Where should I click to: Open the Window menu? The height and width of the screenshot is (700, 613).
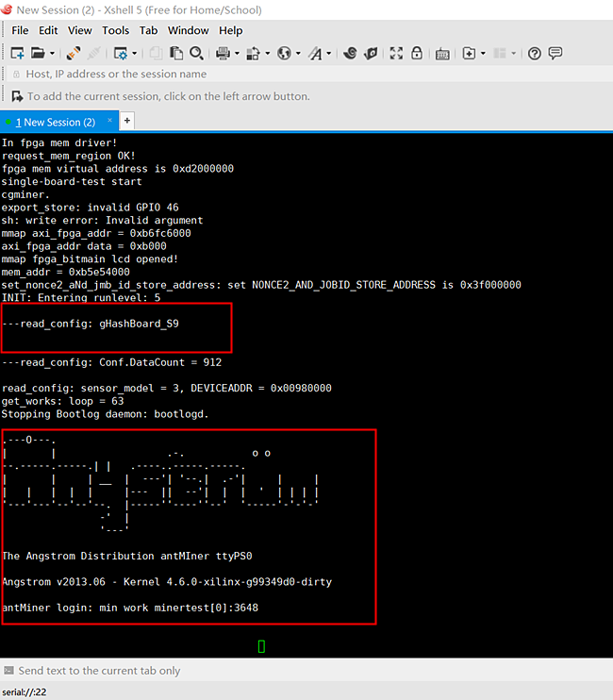(188, 30)
